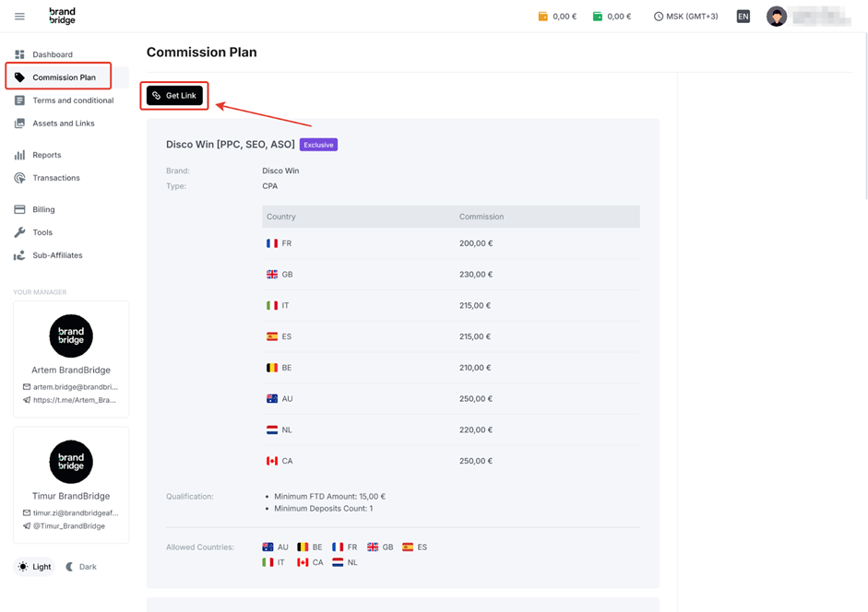Click the UK flag in GB row
The height and width of the screenshot is (612, 868).
pos(272,275)
